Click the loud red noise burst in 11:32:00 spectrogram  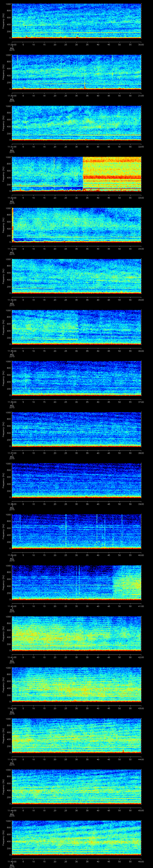[x=112, y=174]
